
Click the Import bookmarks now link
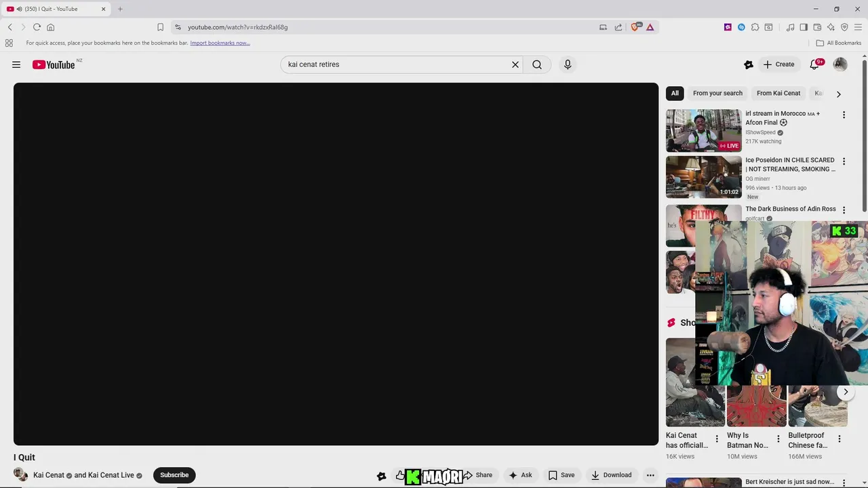point(220,43)
